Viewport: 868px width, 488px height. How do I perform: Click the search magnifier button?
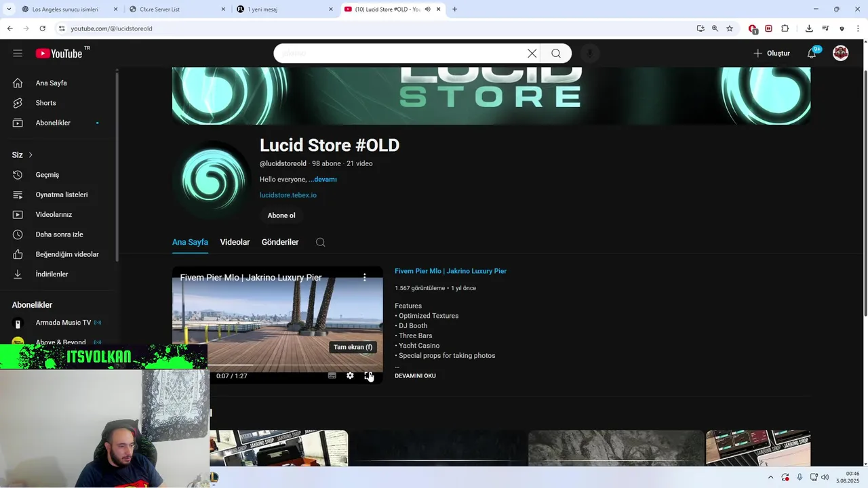(556, 54)
